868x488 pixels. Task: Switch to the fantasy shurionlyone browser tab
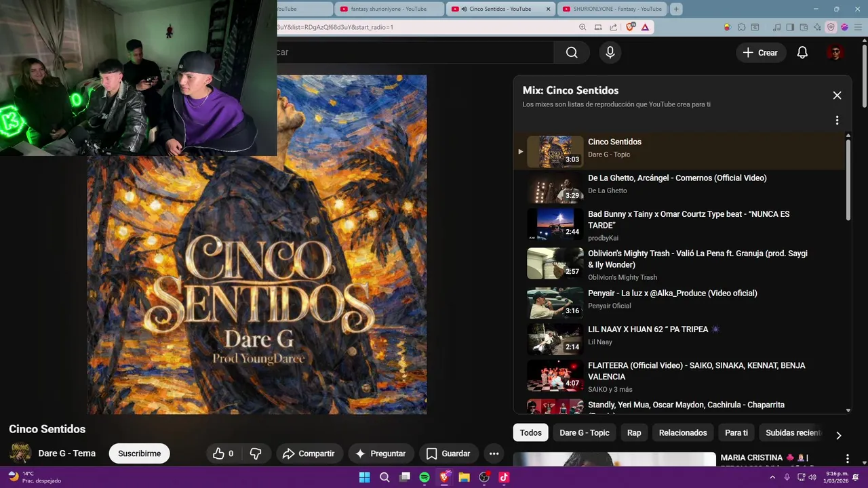(x=389, y=9)
